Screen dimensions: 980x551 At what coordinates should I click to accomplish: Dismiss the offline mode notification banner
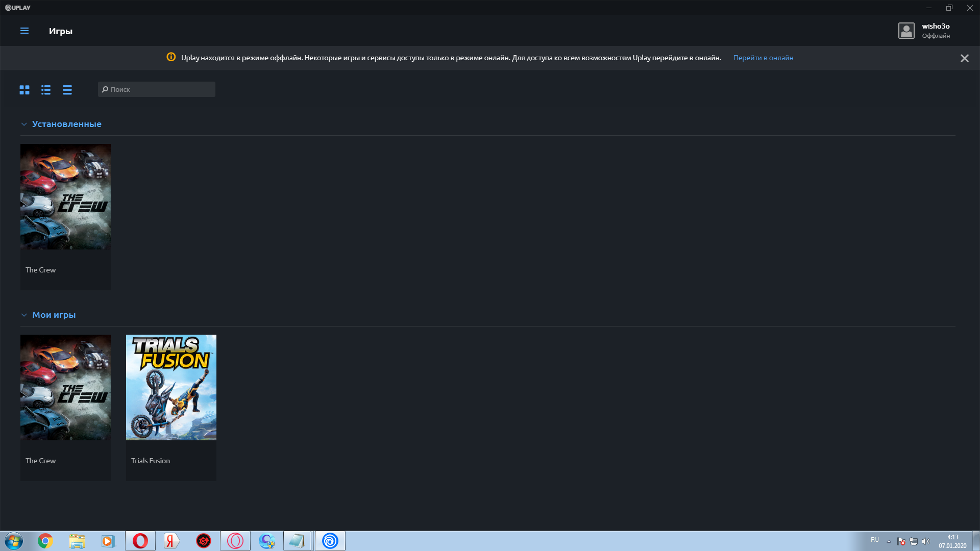pos(964,58)
